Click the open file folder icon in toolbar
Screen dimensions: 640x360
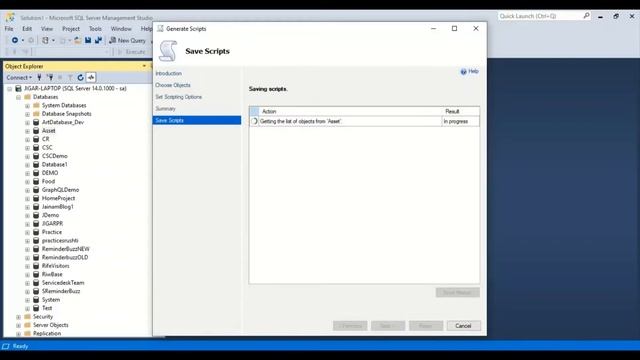78,40
